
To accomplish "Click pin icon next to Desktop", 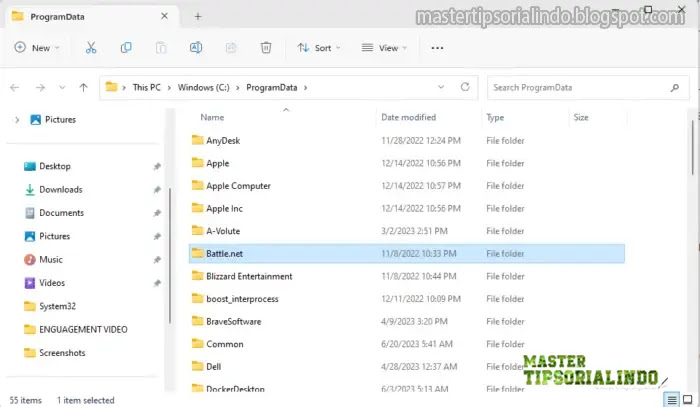I will click(x=157, y=166).
